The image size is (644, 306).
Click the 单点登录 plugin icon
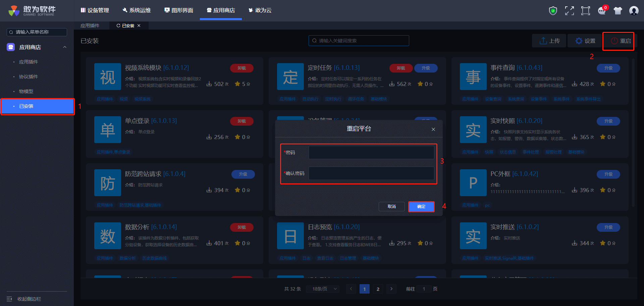[x=108, y=130]
